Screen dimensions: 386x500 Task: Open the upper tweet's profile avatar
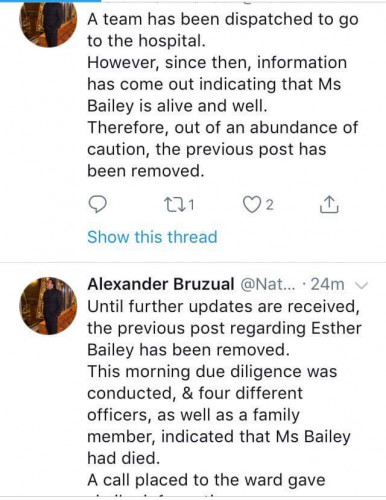[48, 22]
